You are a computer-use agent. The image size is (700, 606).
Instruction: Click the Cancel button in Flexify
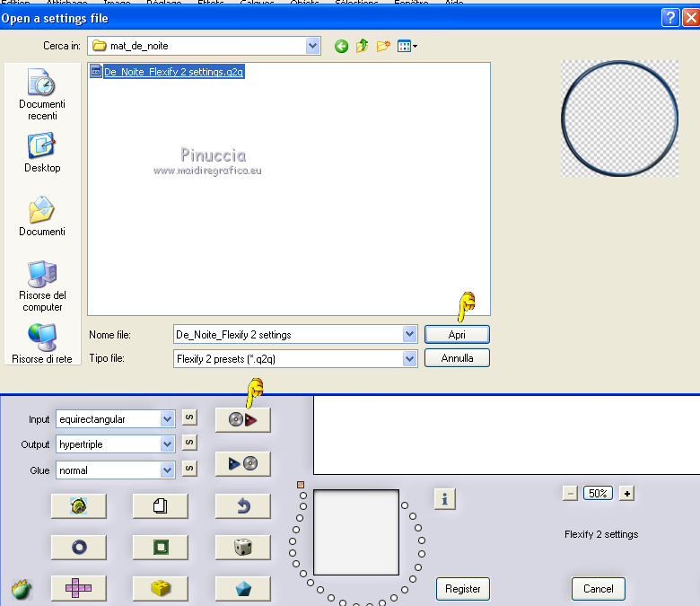[599, 589]
